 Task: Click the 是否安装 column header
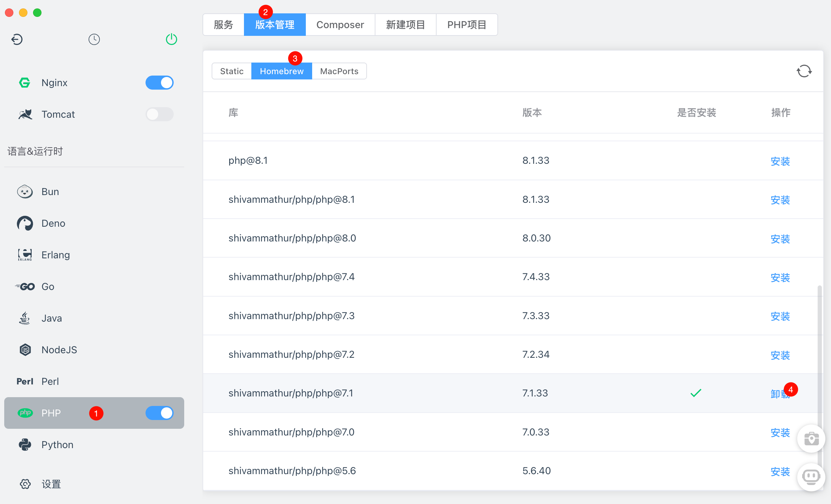click(x=696, y=112)
